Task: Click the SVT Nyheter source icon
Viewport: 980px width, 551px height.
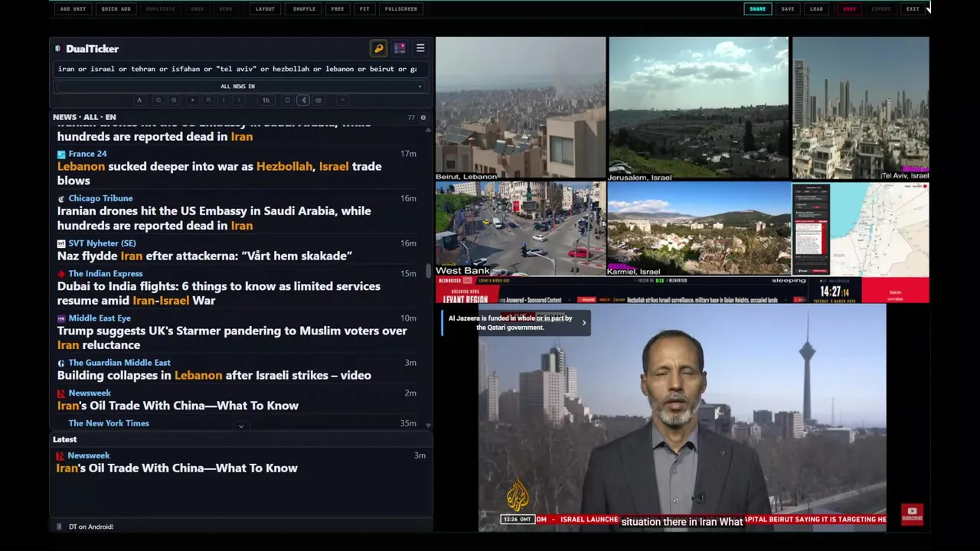Action: click(x=61, y=243)
